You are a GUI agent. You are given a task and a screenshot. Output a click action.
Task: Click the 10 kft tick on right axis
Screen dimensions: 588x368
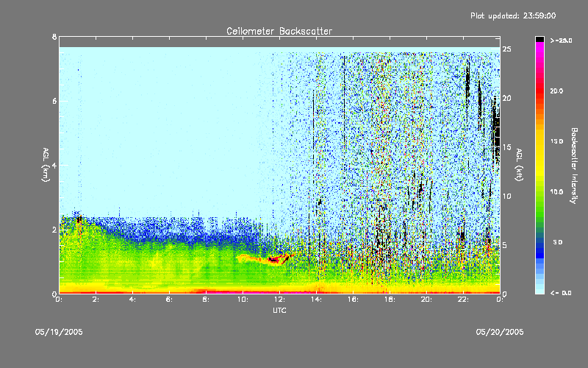click(x=507, y=196)
